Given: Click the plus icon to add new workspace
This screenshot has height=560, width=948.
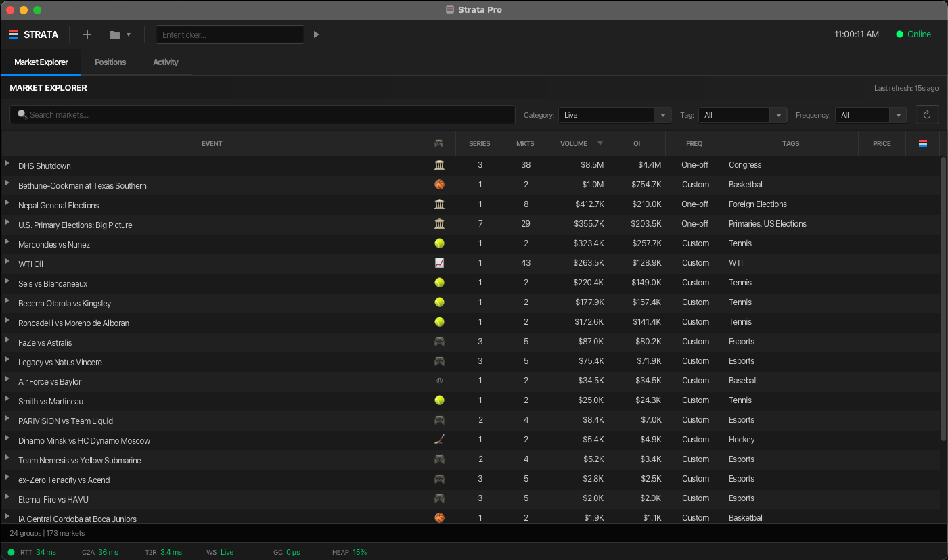Looking at the screenshot, I should 87,34.
